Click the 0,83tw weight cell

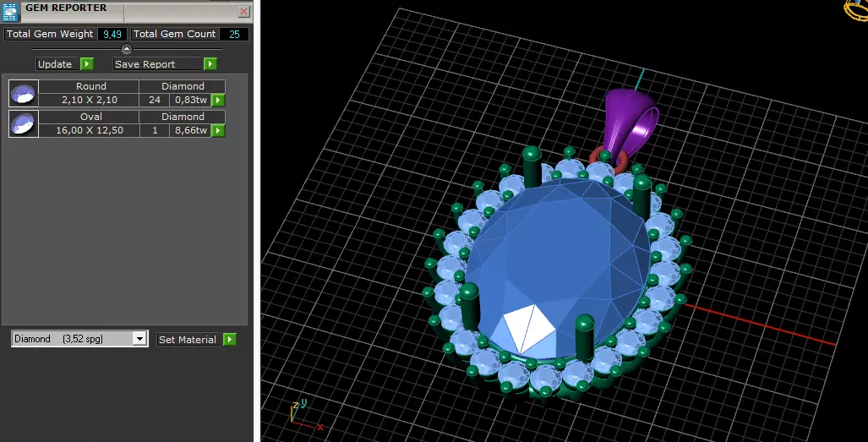191,100
